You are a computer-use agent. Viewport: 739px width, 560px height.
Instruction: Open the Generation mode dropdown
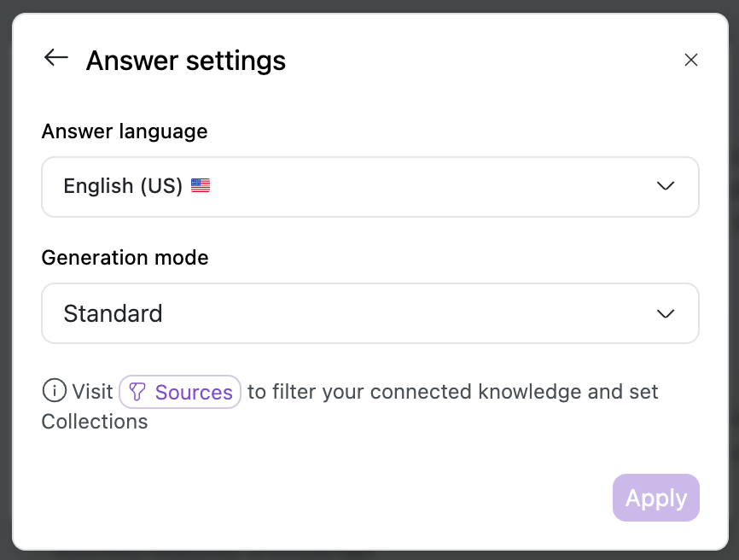[x=369, y=313]
